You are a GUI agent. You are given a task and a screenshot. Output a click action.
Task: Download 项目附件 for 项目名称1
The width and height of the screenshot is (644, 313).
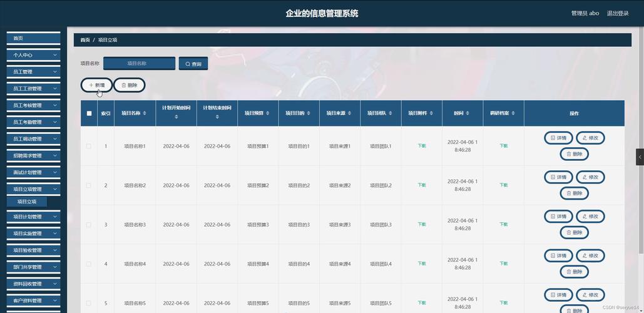coord(422,146)
